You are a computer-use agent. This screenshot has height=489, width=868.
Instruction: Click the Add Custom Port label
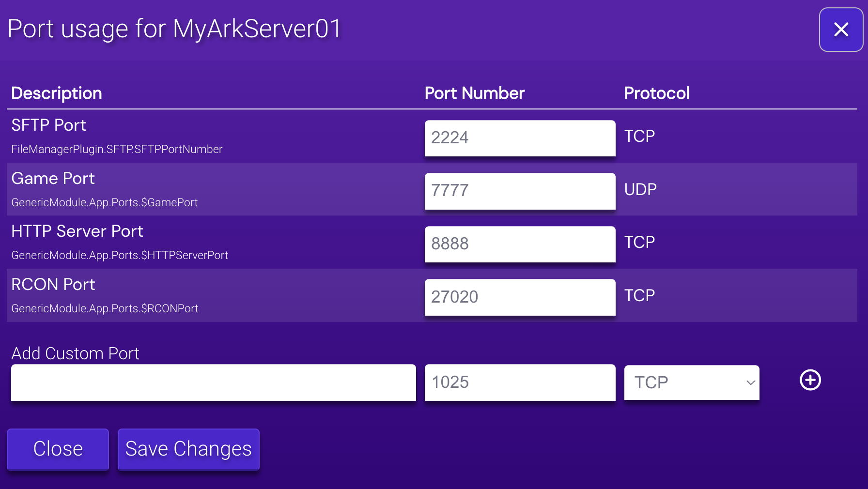tap(75, 353)
